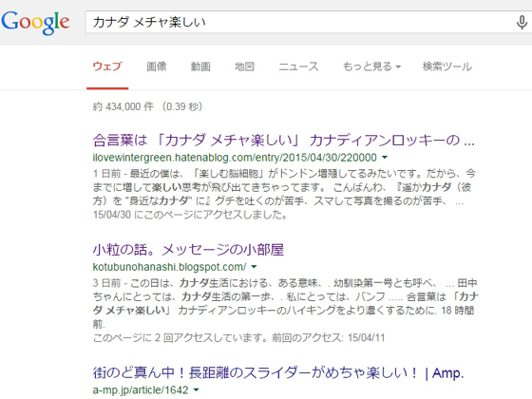Image resolution: width=532 pixels, height=399 pixels.
Task: Open 検索ツール options
Action: coord(447,66)
